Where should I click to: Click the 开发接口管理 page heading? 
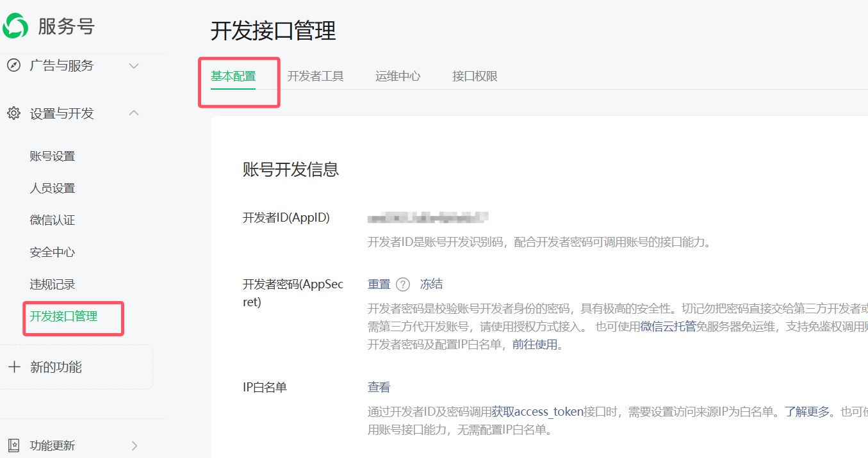pyautogui.click(x=274, y=31)
